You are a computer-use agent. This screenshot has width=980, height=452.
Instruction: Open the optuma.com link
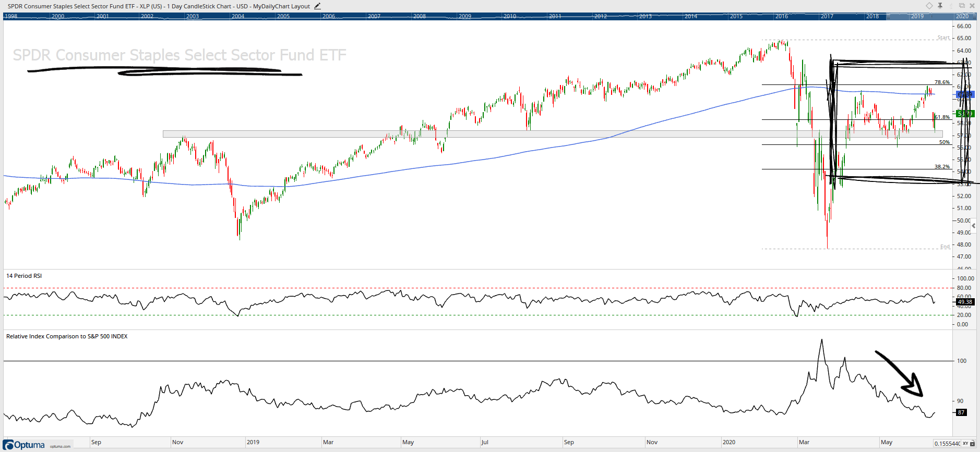pos(60,446)
